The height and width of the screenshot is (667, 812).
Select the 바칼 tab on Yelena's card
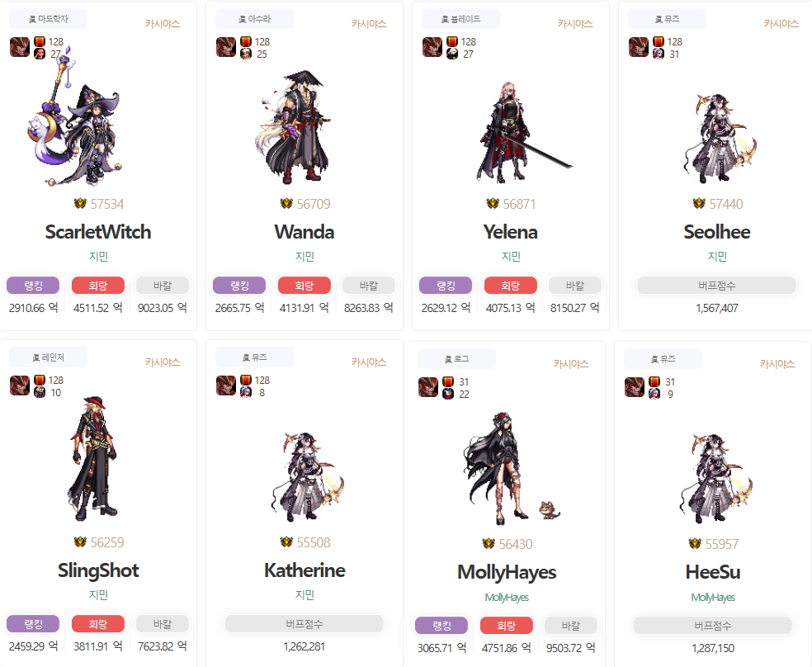(575, 286)
